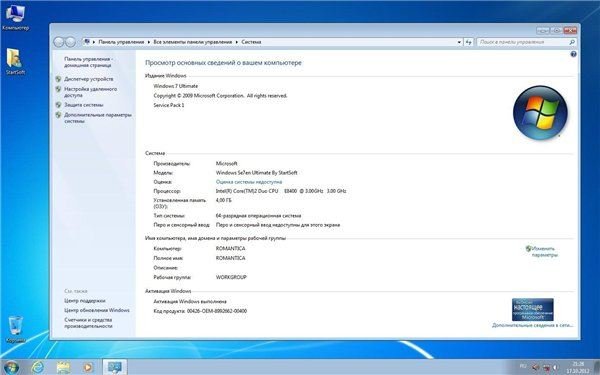Click shield icon beside Дополнительные параметры системы

coord(58,115)
